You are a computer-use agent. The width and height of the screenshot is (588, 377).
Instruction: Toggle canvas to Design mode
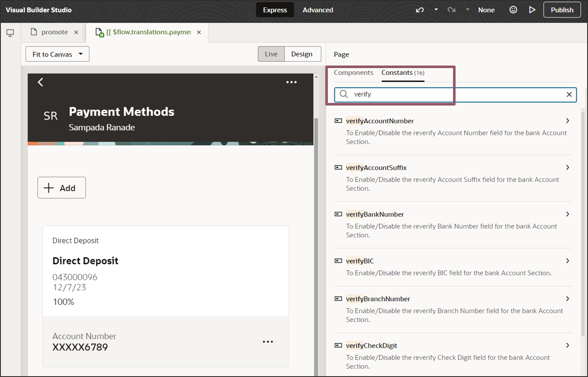302,54
